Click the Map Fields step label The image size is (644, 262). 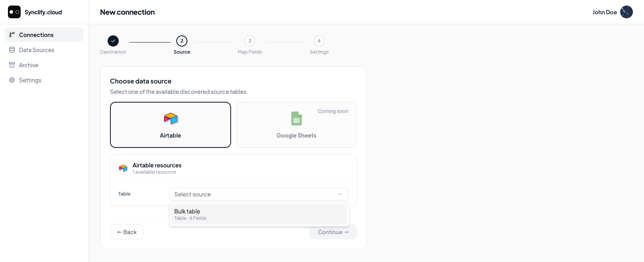[x=250, y=52]
